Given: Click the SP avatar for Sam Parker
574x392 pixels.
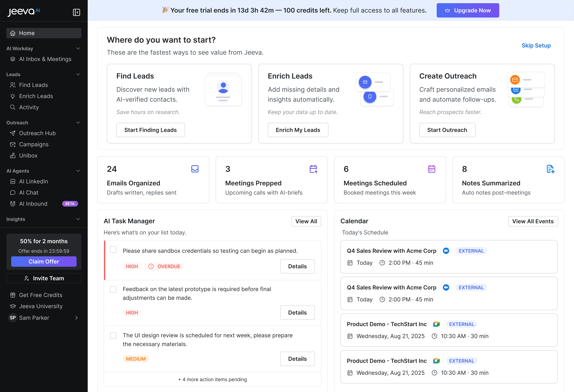Looking at the screenshot, I should pyautogui.click(x=13, y=318).
